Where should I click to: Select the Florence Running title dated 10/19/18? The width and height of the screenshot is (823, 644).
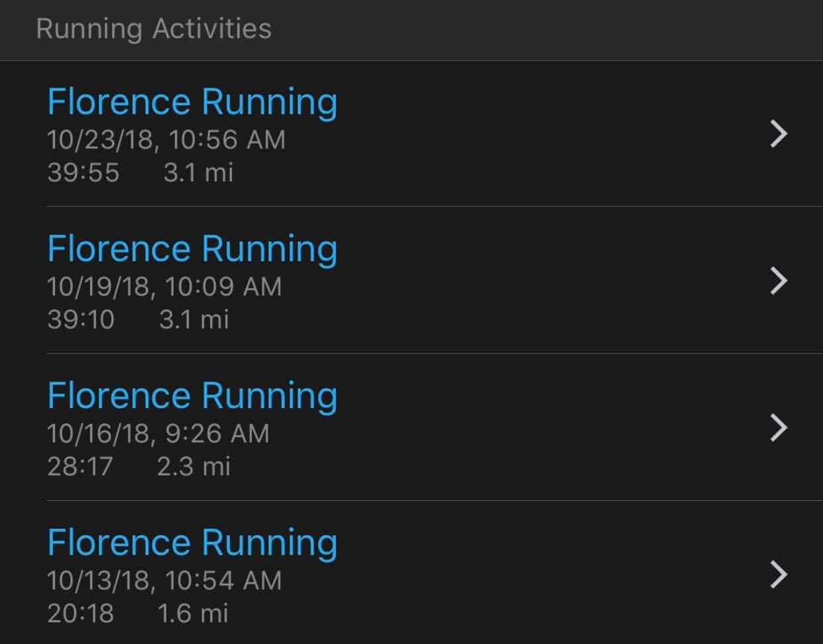coord(192,249)
